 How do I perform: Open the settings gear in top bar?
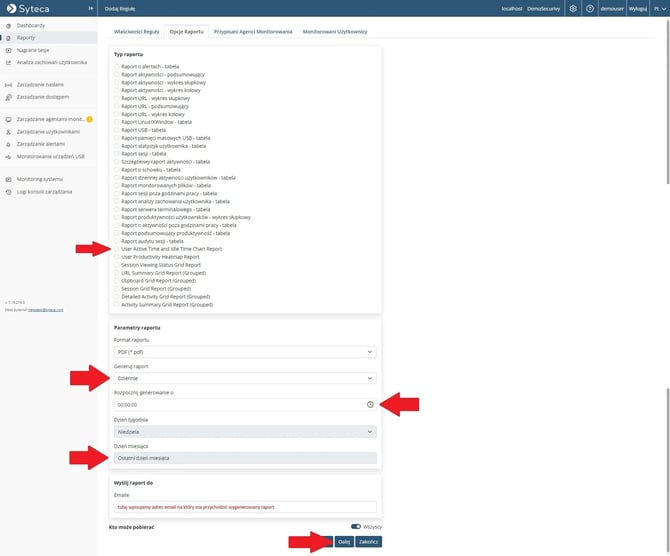pos(573,8)
